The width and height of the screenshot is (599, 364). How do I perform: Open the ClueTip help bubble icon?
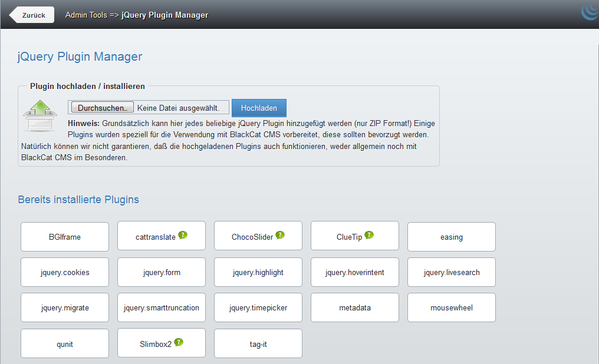point(368,235)
